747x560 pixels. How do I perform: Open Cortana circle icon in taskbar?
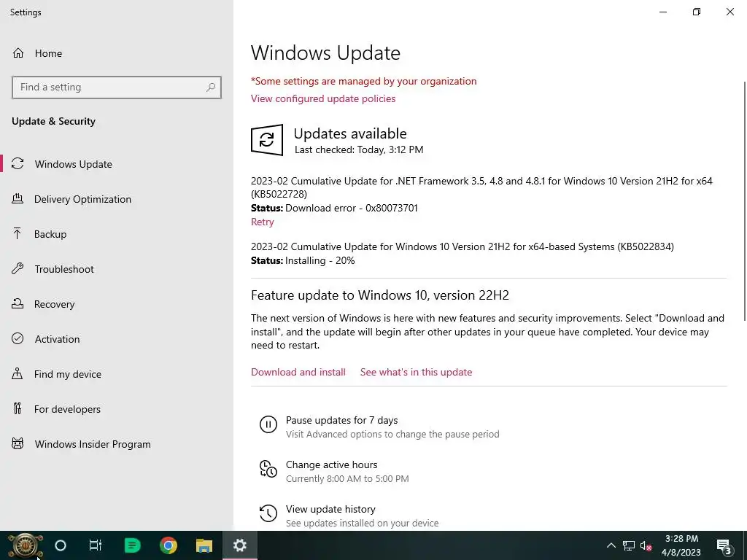point(61,545)
